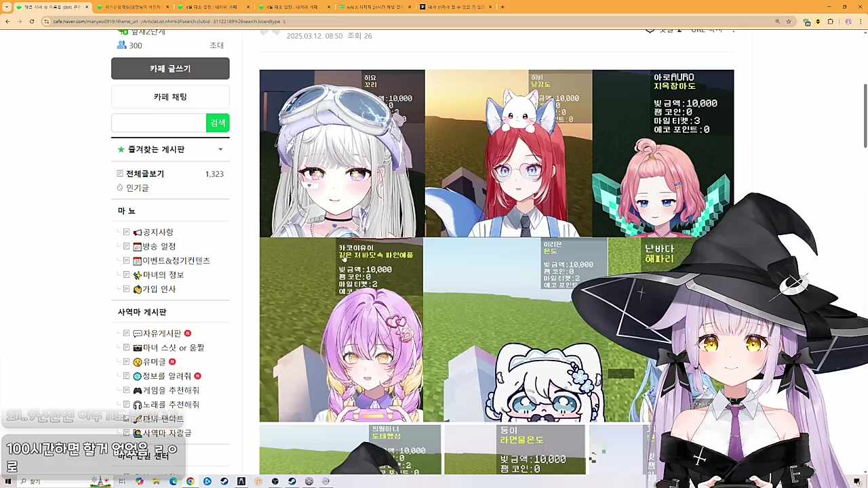Image resolution: width=868 pixels, height=488 pixels.
Task: Click the date icon beside 이벤트&정기컨텐츠
Action: pyautogui.click(x=138, y=261)
